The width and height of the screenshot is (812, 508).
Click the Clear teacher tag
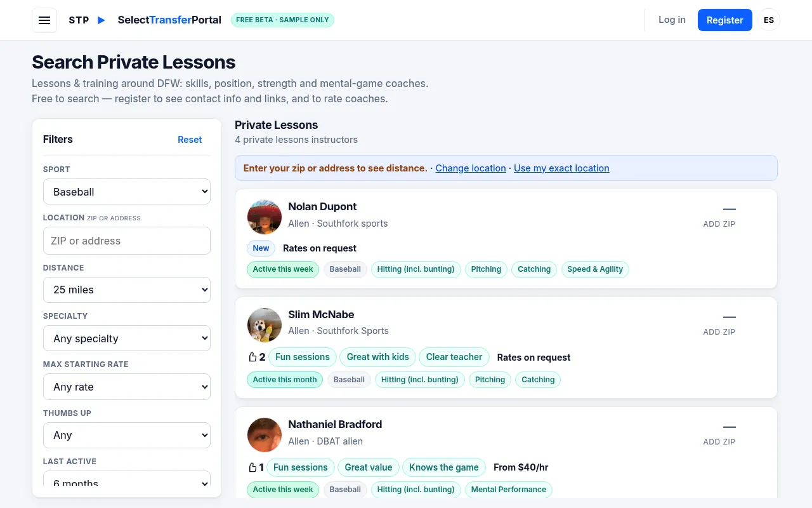(454, 357)
